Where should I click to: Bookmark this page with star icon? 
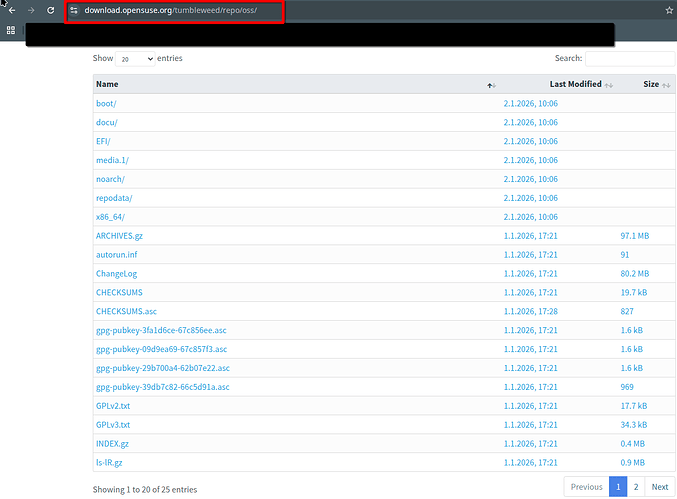click(x=668, y=10)
